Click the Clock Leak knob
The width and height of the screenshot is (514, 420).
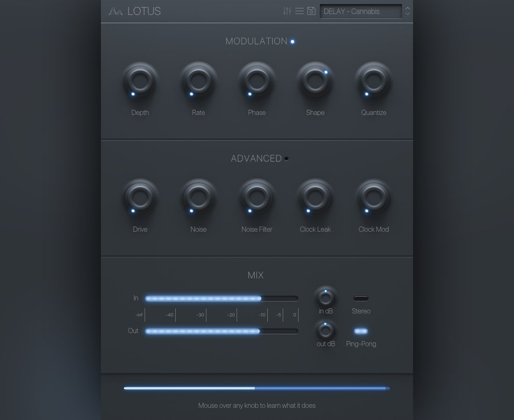(315, 198)
